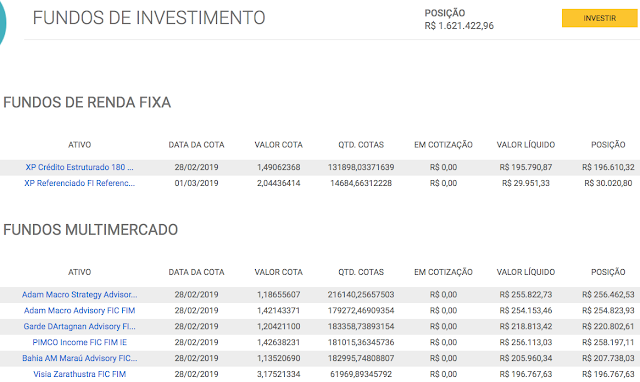
Task: Click the yellow INVESTIR button
Action: pos(600,18)
